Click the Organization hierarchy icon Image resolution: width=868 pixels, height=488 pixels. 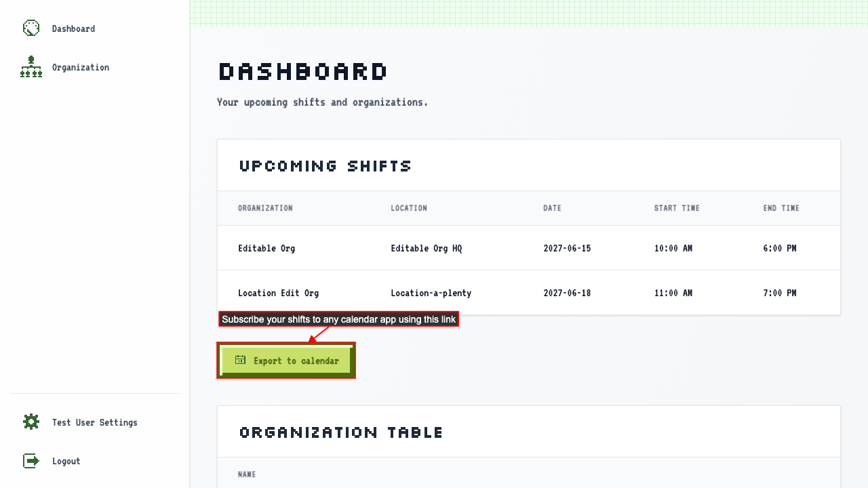[x=31, y=67]
